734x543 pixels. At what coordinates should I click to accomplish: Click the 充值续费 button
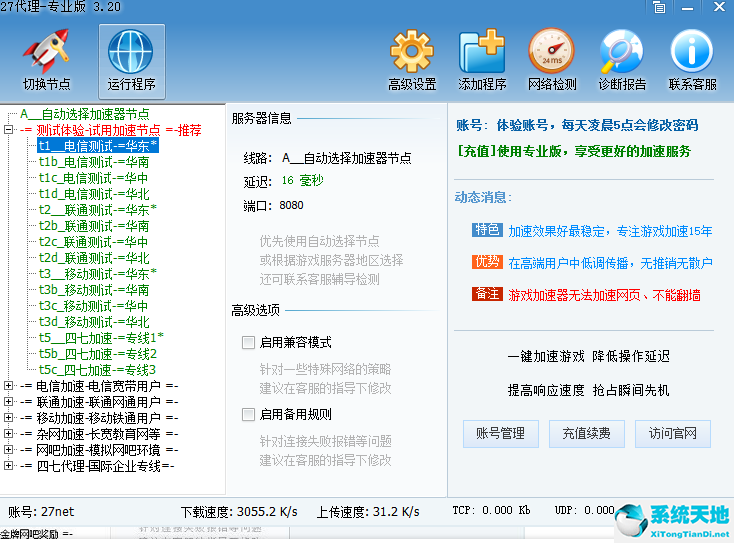pos(586,434)
